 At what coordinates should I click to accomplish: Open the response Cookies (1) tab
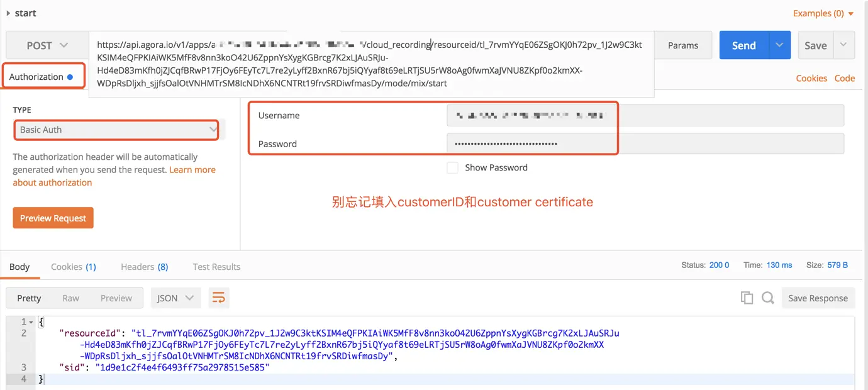pos(74,267)
